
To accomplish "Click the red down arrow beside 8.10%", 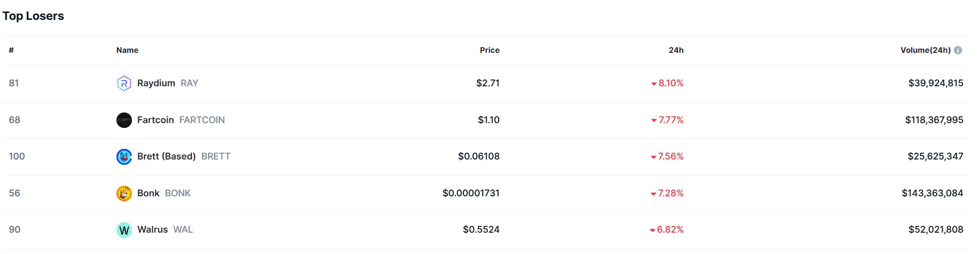I will [x=654, y=84].
